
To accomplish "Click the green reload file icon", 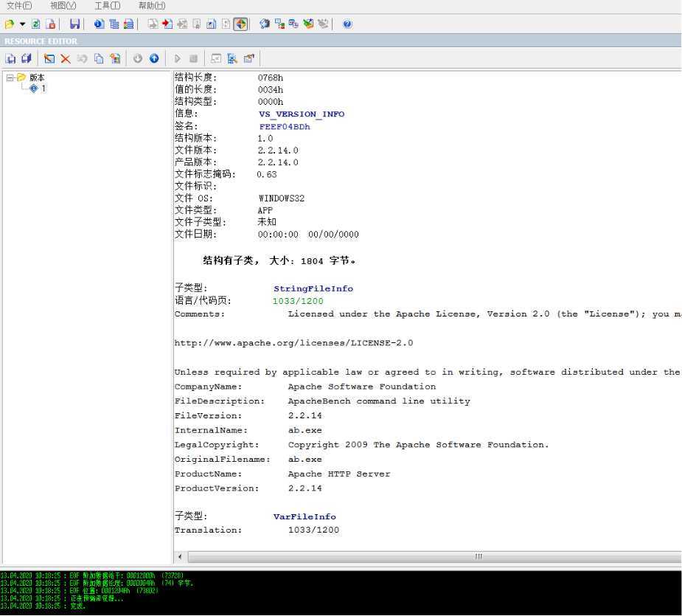I will 36,24.
